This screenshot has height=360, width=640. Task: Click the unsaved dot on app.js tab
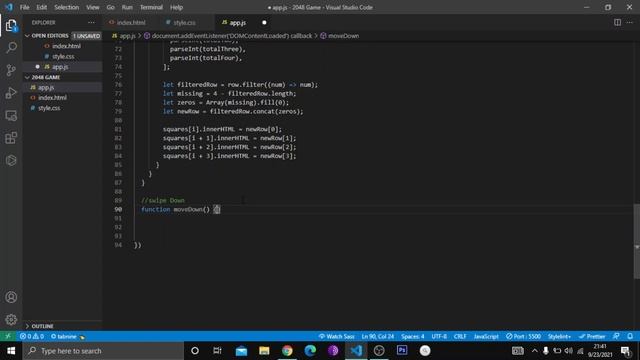click(264, 22)
